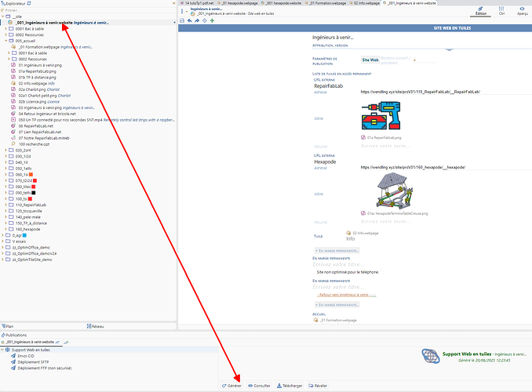Viewport: 532px width, 392px height.
Task: Switch to Édition view mode
Action: (x=480, y=11)
